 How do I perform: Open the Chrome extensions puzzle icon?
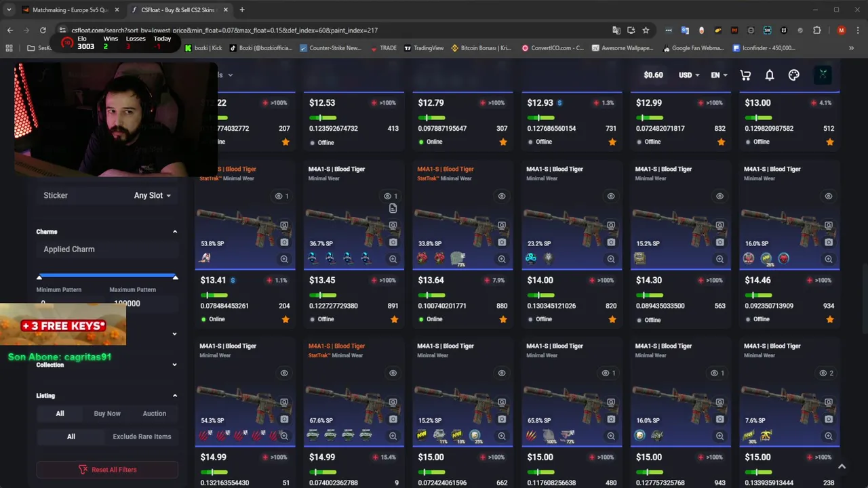pyautogui.click(x=816, y=30)
